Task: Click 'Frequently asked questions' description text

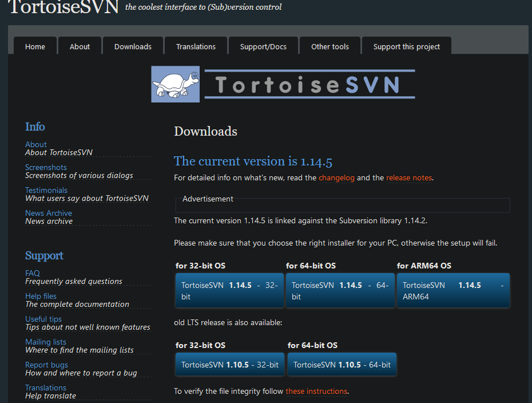Action: 74,281
